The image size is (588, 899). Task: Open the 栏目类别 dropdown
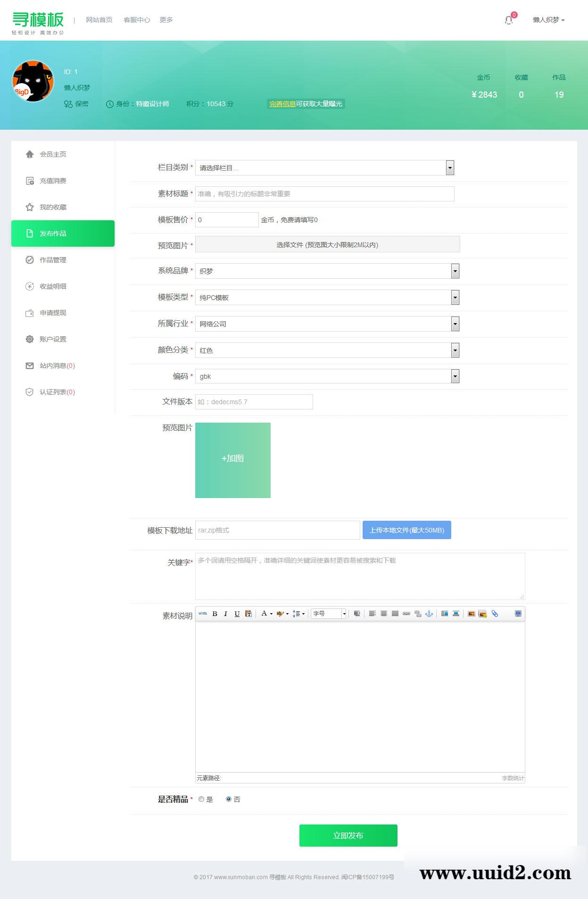click(x=325, y=167)
